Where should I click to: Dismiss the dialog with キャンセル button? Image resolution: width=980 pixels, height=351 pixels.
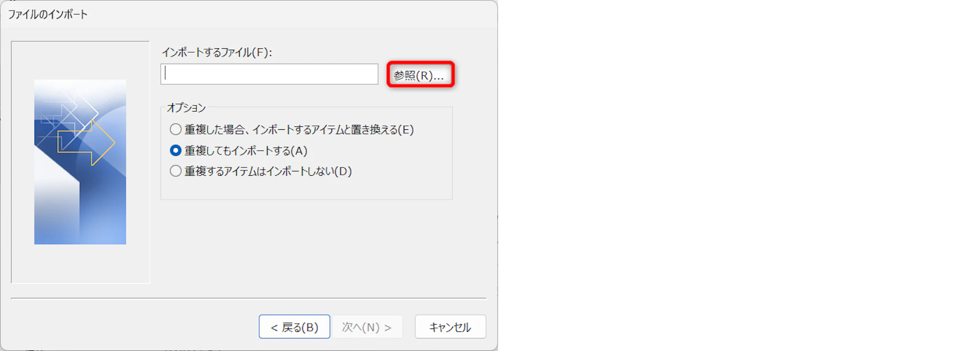click(x=450, y=327)
